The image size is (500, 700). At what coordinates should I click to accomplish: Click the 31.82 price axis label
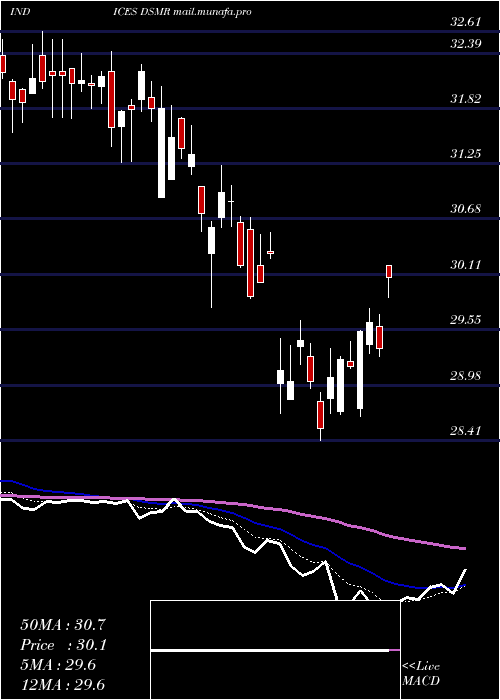click(466, 99)
